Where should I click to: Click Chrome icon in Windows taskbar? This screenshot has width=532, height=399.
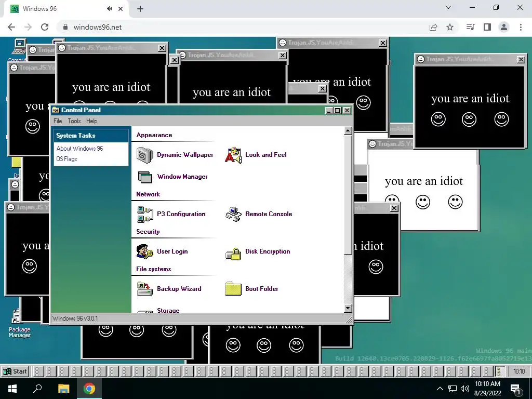(x=89, y=389)
